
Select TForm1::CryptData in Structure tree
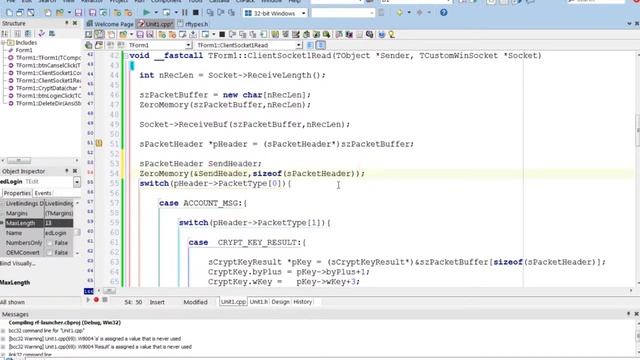48,88
